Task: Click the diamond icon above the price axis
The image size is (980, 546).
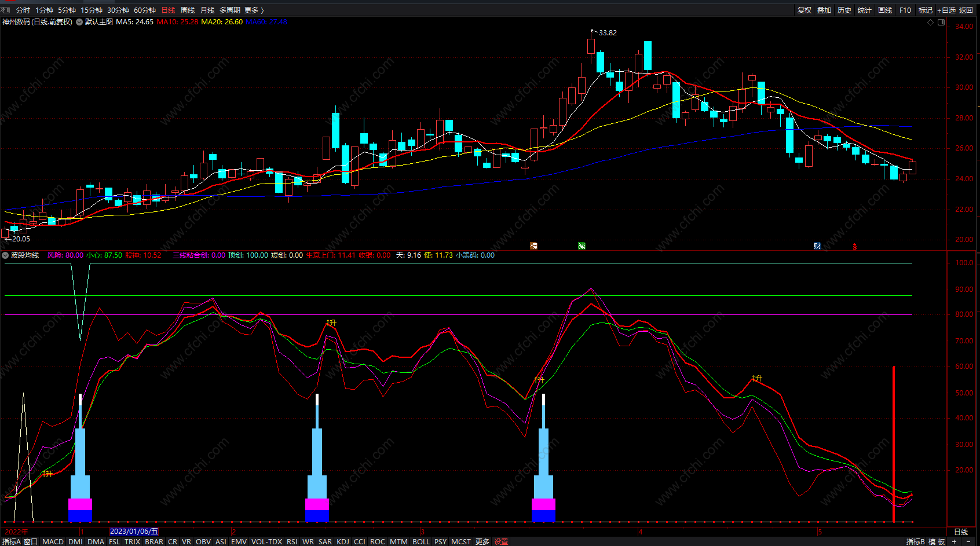Action: point(931,23)
